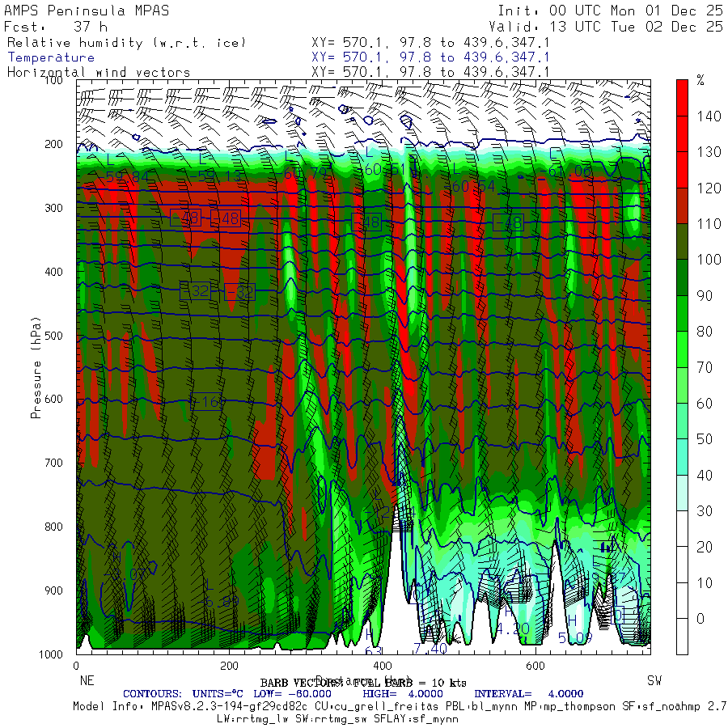
Task: Click the blue XY coordinates line
Action: pos(430,57)
